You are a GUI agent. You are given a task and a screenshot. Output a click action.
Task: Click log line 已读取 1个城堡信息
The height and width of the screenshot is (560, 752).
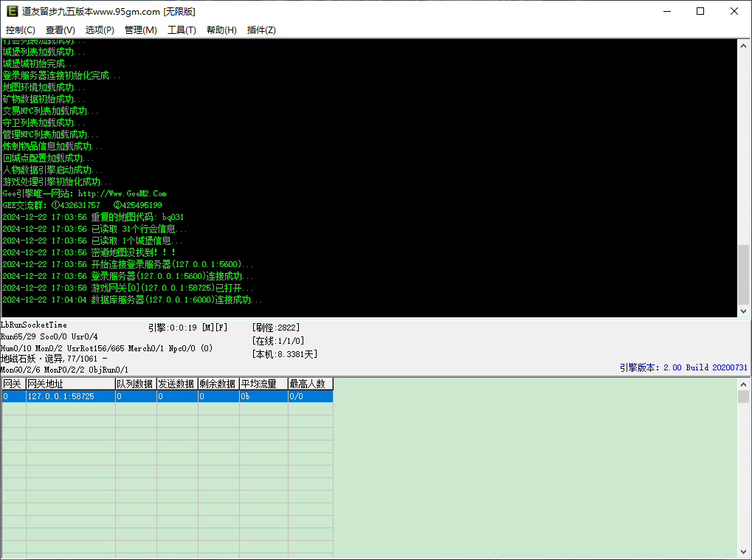[92, 241]
